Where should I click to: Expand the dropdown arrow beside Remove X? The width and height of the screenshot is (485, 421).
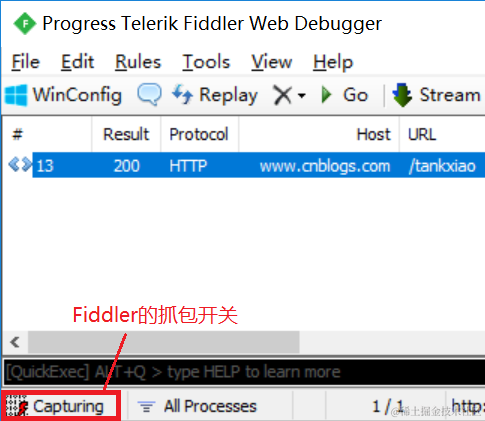click(x=302, y=96)
